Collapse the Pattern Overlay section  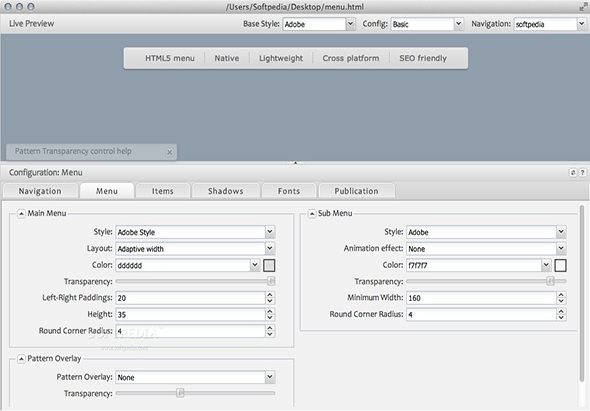coord(21,359)
